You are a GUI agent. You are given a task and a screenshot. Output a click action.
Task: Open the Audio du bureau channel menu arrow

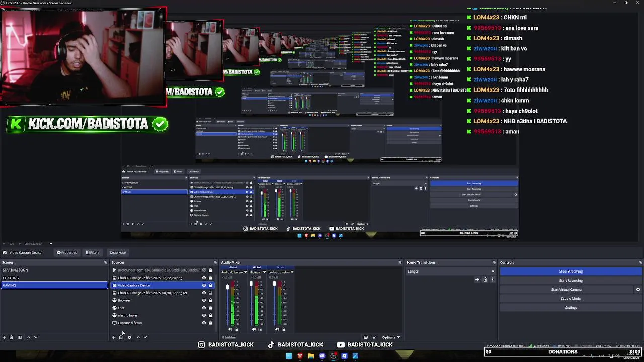coord(245,272)
